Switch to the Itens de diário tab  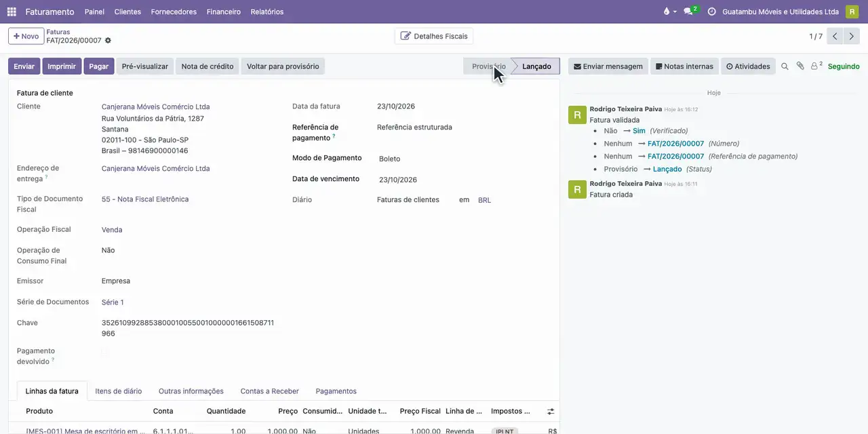pos(119,391)
